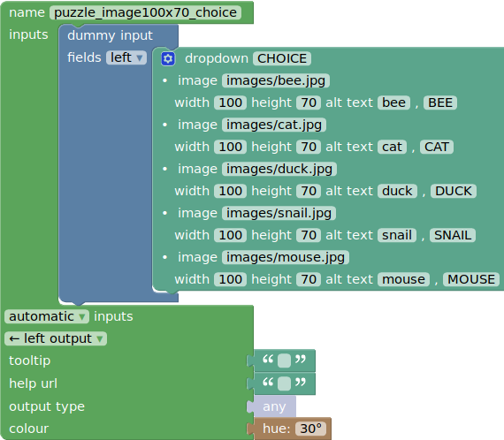Click the 'output type' row label

pyautogui.click(x=47, y=406)
